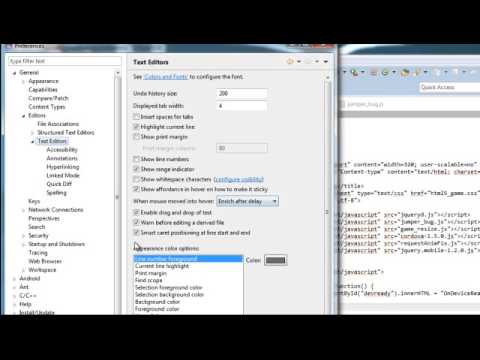Toggle Insert spaces for tabs checkbox
This screenshot has height=360, width=480.
coord(136,116)
